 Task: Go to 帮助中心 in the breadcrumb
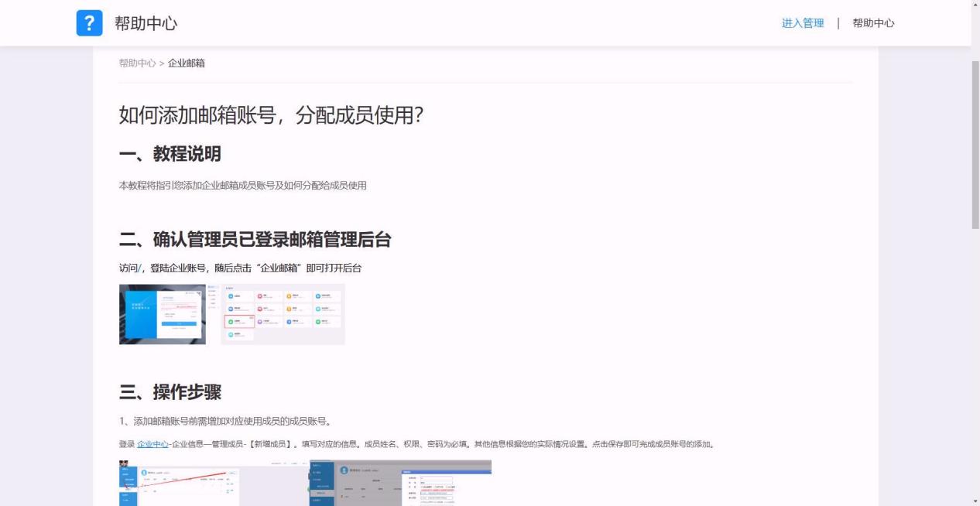[x=137, y=63]
